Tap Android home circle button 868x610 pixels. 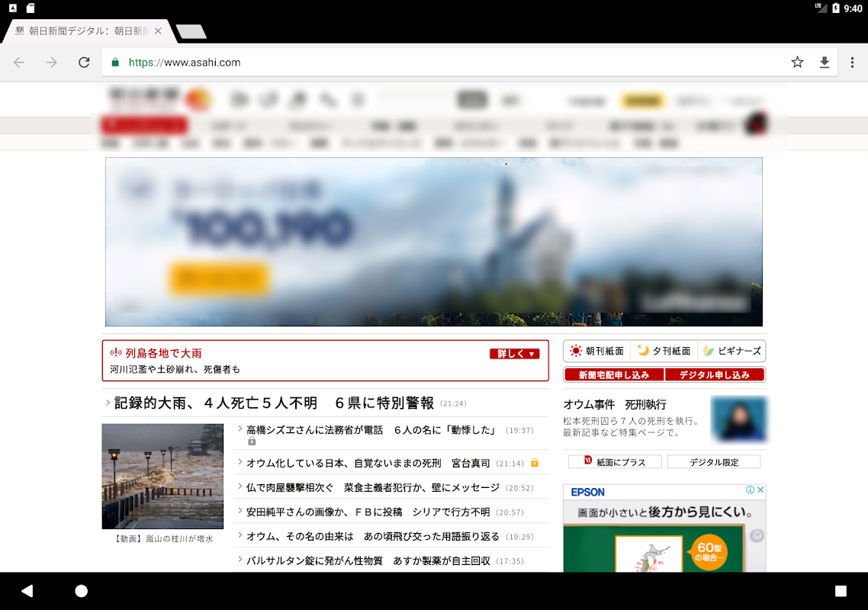click(82, 591)
